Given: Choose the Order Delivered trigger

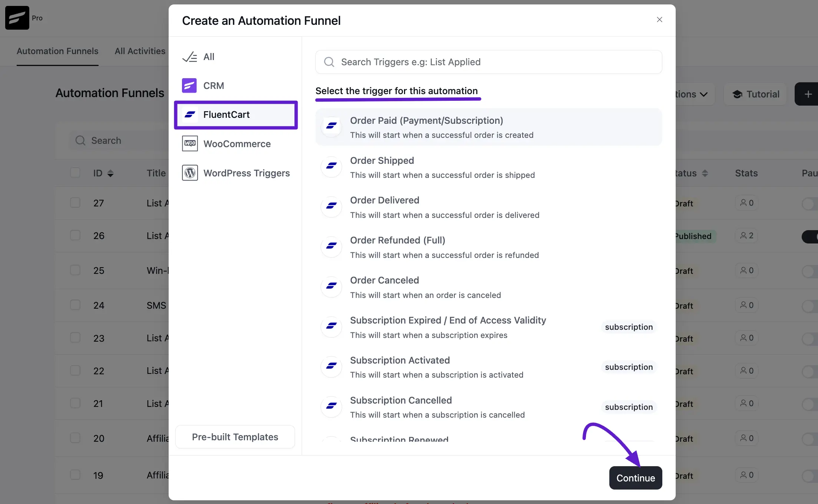Looking at the screenshot, I should tap(489, 207).
